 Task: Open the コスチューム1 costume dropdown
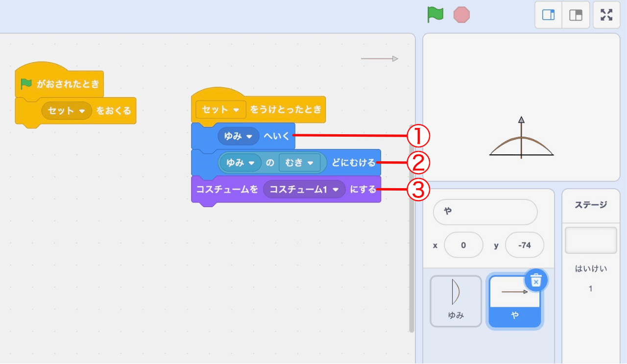pyautogui.click(x=304, y=189)
